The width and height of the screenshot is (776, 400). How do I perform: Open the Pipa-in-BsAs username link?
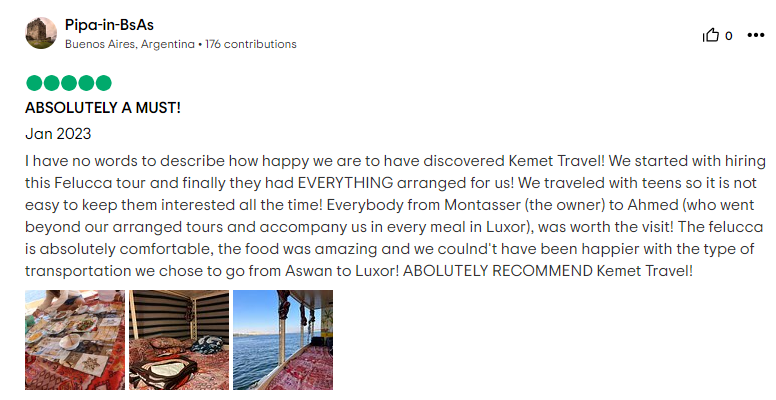(x=109, y=24)
